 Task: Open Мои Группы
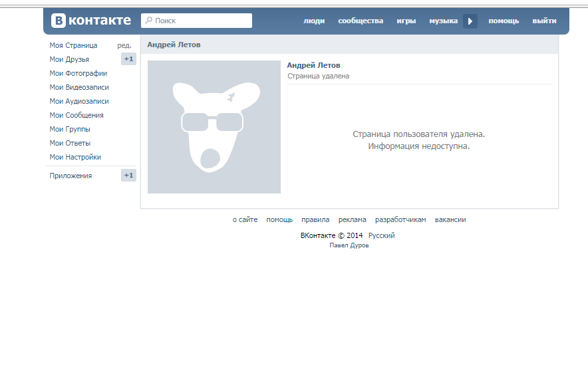[x=70, y=129]
